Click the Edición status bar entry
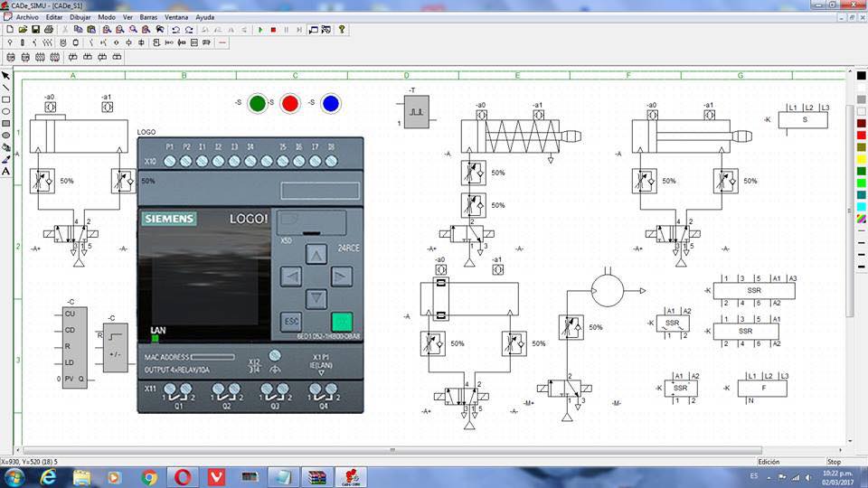868x488 pixels. click(x=769, y=462)
